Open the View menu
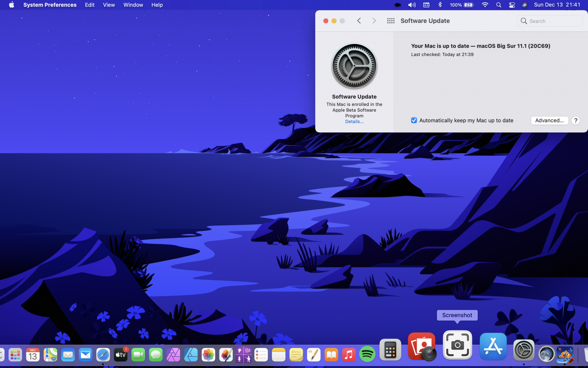The height and width of the screenshot is (368, 588). pos(109,5)
